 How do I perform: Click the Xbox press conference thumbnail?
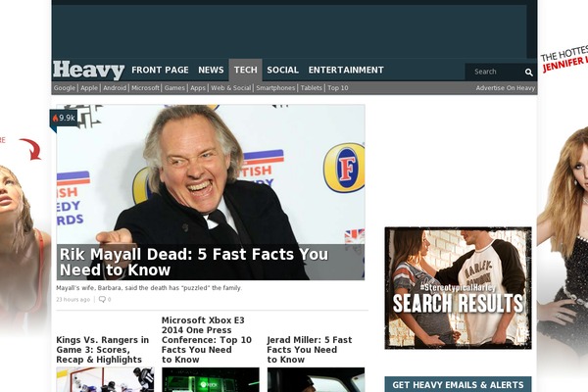point(211,379)
